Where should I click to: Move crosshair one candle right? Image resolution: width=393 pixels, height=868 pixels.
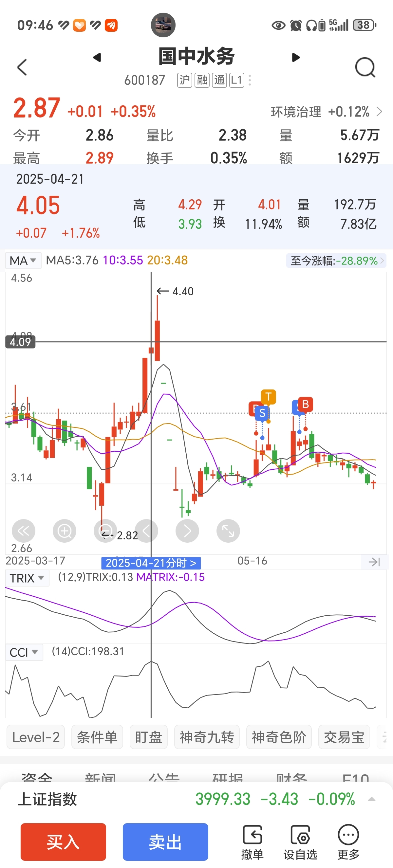pos(187,531)
